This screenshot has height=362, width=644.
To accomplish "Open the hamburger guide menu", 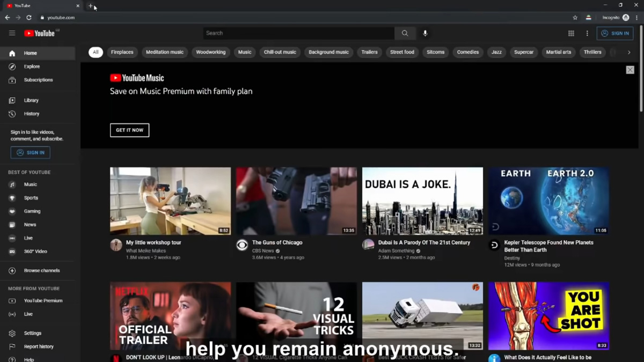I will 12,33.
